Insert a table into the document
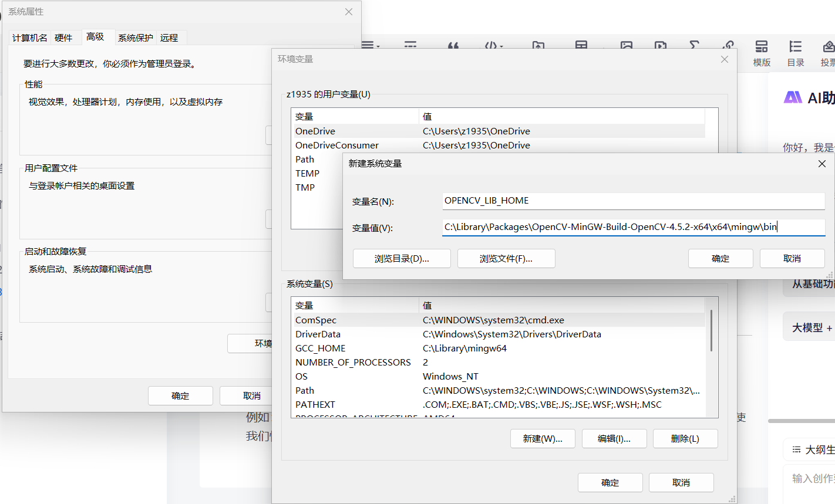 coord(580,46)
